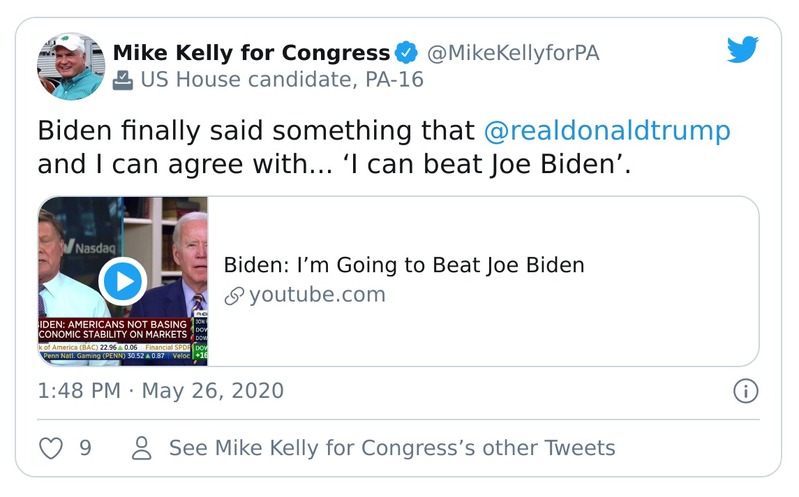Click the Twitter bird logo
The image size is (799, 497).
point(742,50)
